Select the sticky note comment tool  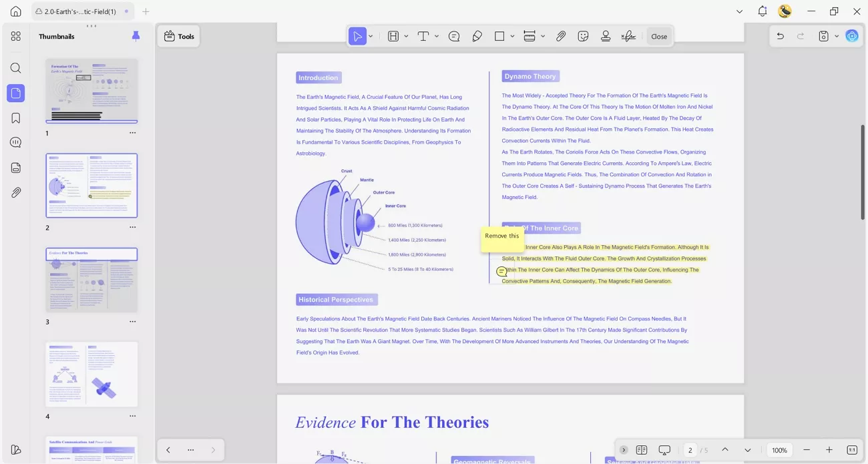click(x=454, y=36)
